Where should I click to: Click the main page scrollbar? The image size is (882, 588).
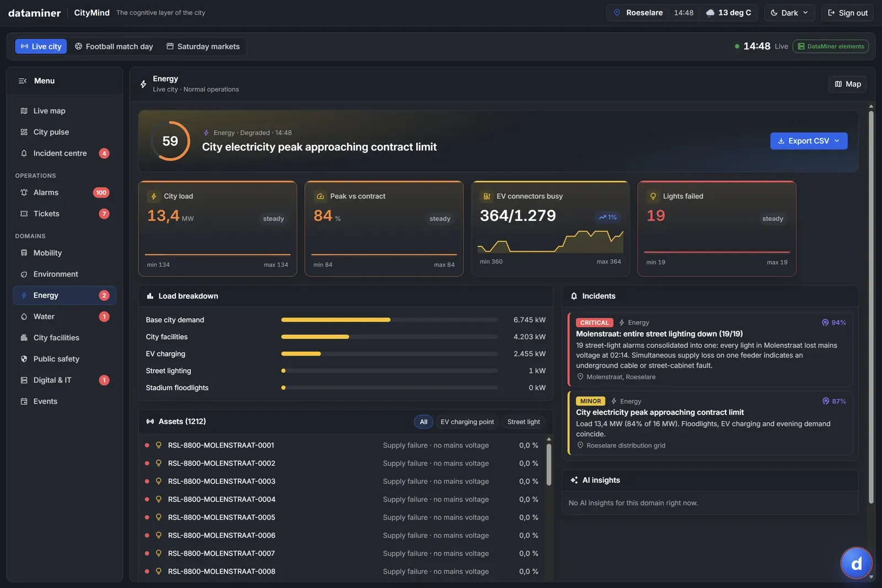point(871,306)
